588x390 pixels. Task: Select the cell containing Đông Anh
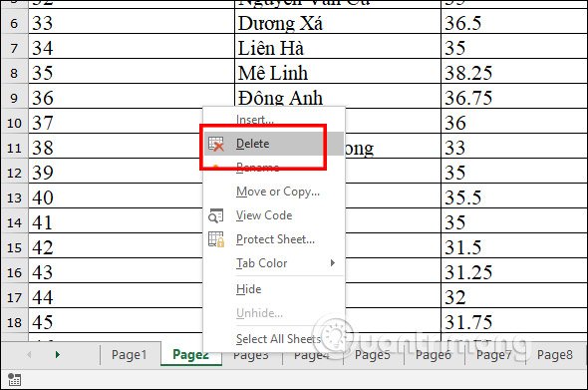338,97
